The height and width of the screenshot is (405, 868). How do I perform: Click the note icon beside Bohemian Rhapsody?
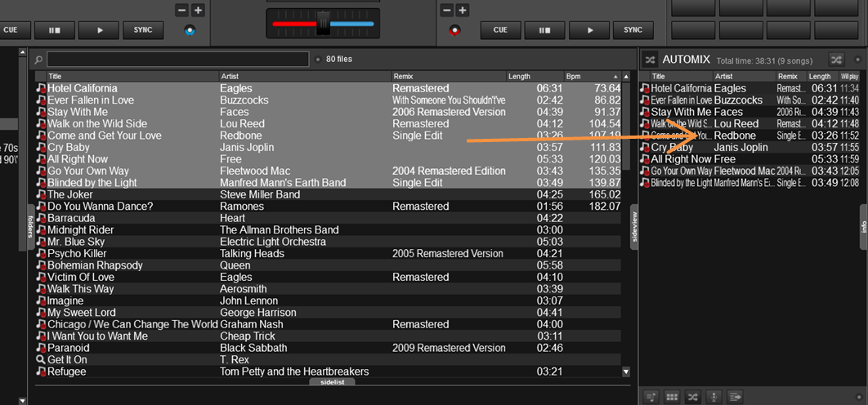pyautogui.click(x=40, y=265)
